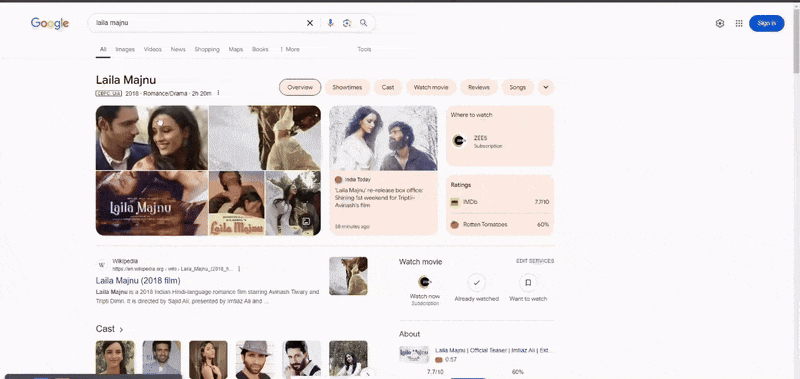Screen dimensions: 800x379
Task: Open the couple close-up movie still
Action: 152,138
